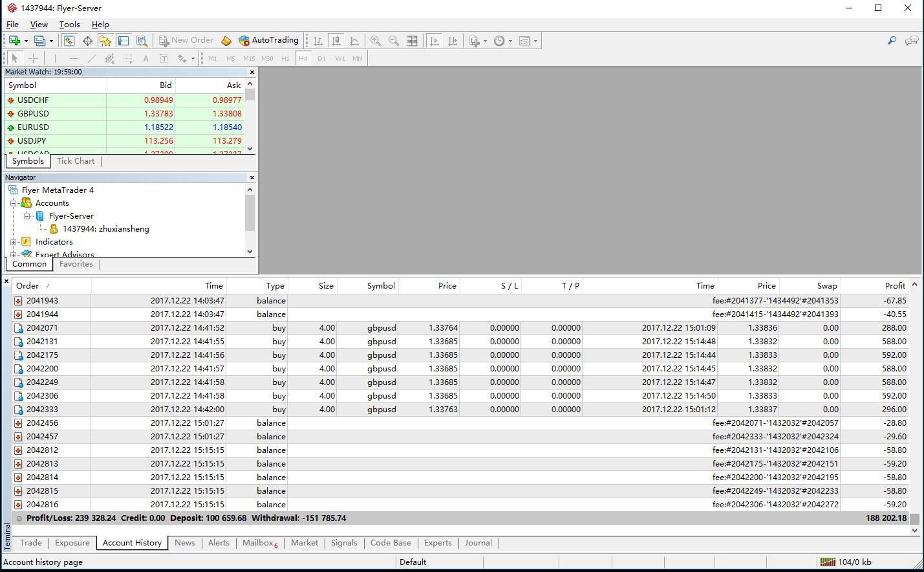Screen dimensions: 924x572
Task: Switch to the Trade tab
Action: tap(30, 543)
